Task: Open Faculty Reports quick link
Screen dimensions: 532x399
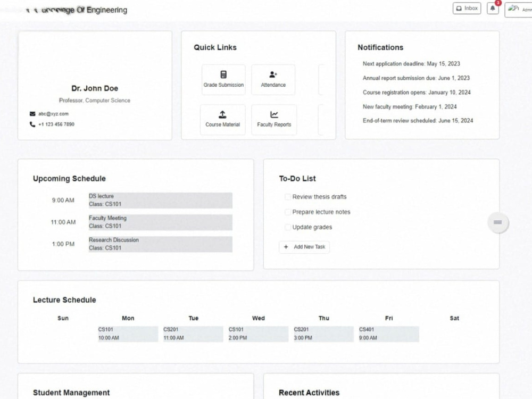Action: pos(274,119)
